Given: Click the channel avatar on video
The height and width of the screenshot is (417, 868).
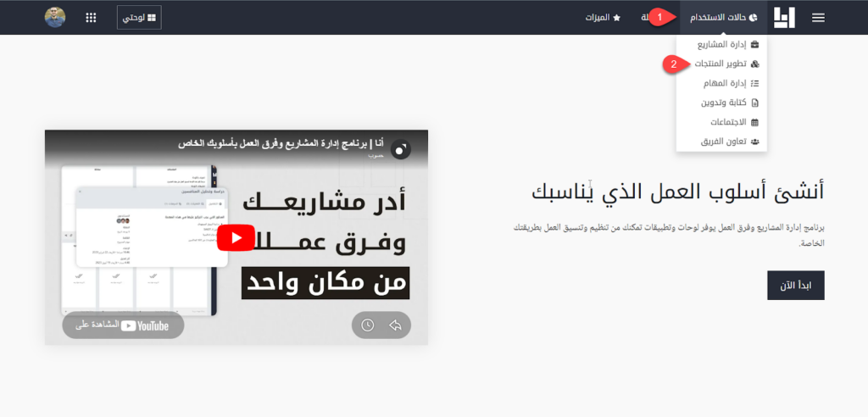Looking at the screenshot, I should tap(401, 148).
